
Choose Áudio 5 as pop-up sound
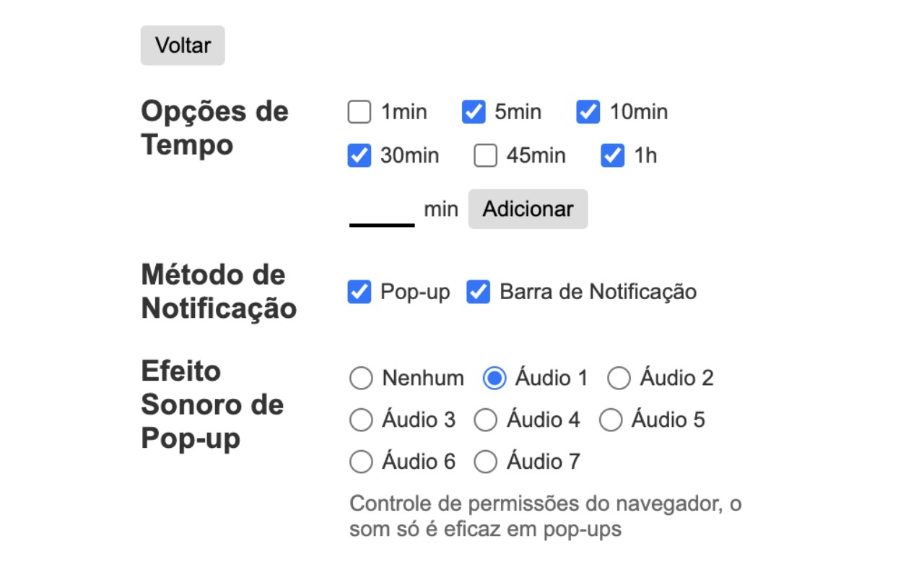[x=611, y=420]
